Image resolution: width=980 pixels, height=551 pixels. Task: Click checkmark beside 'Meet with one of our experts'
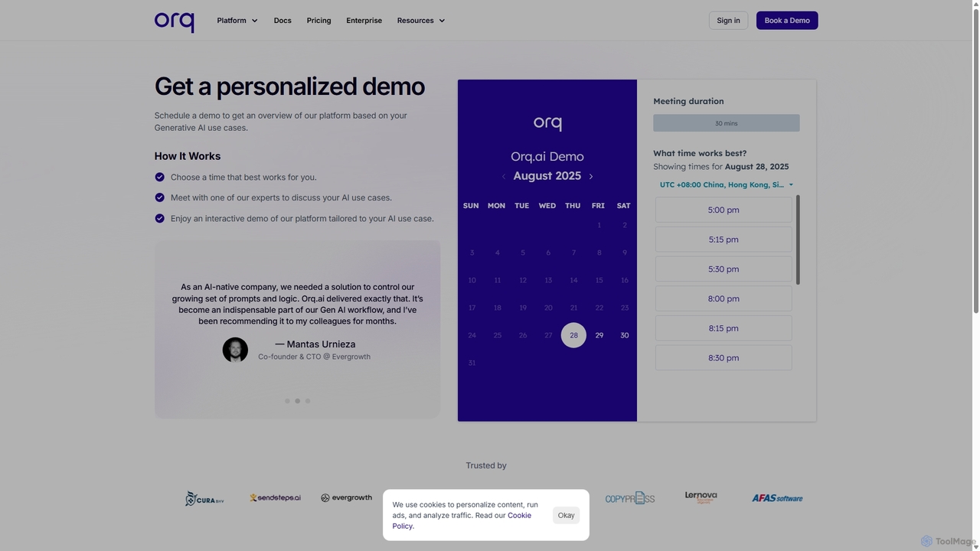tap(159, 197)
